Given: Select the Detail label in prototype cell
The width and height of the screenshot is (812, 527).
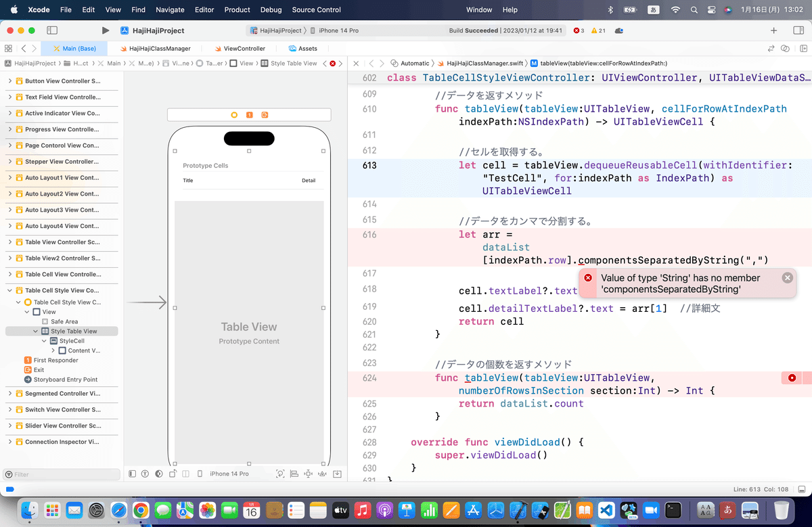Looking at the screenshot, I should (309, 181).
